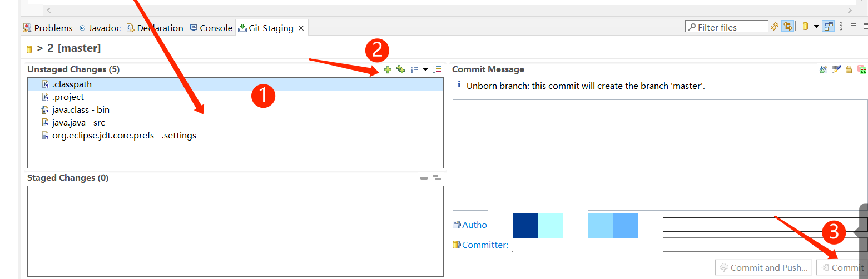
Task: Switch to the Problems tab
Action: pos(48,28)
